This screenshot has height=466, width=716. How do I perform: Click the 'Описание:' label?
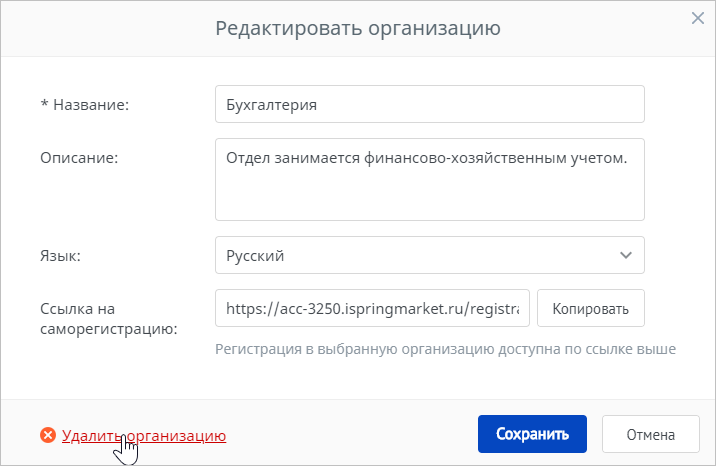pos(79,157)
